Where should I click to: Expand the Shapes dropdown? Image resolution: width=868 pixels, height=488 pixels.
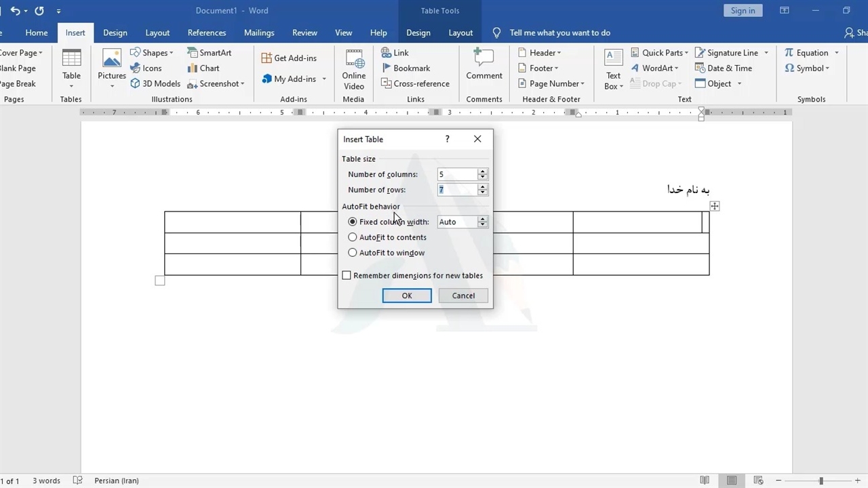tap(153, 53)
